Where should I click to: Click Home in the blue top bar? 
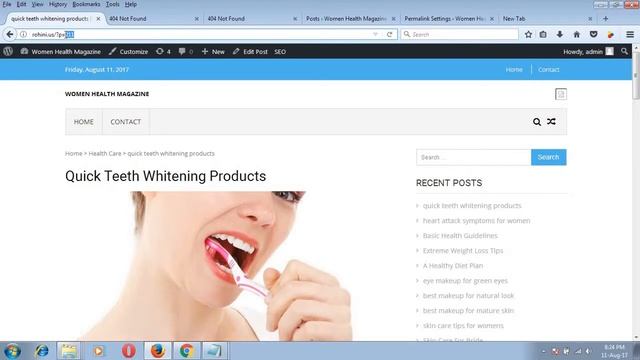[514, 69]
